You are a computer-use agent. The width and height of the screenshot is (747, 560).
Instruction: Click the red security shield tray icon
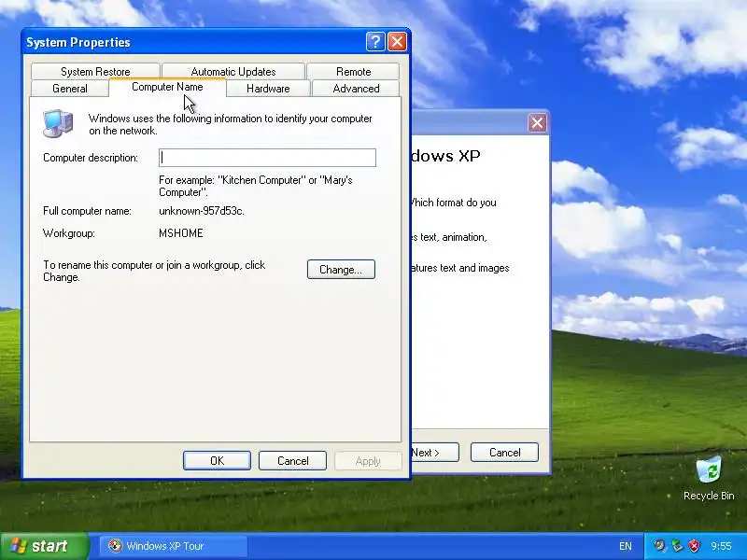click(694, 546)
